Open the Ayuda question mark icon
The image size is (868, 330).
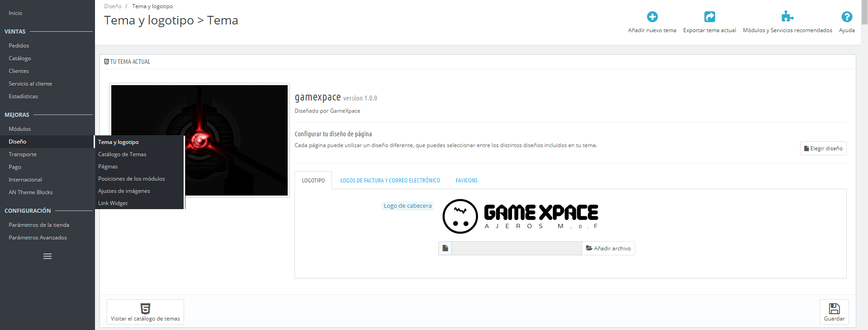coord(847,17)
